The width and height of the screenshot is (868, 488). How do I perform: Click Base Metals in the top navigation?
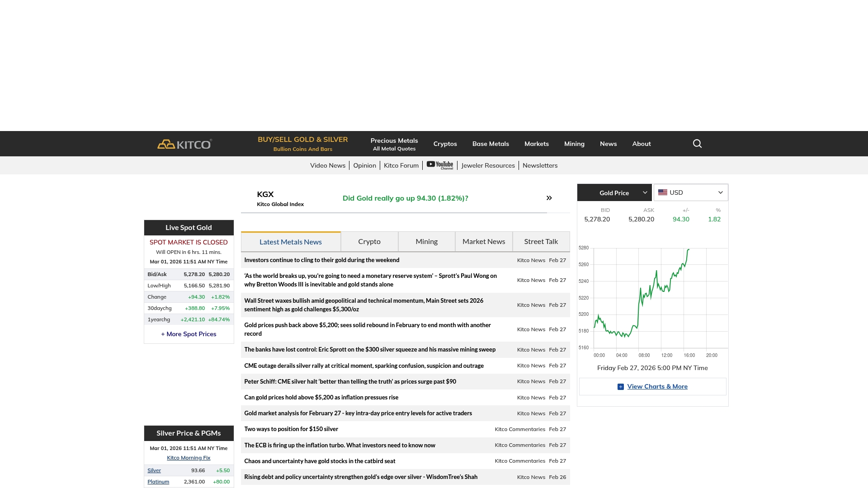click(490, 144)
